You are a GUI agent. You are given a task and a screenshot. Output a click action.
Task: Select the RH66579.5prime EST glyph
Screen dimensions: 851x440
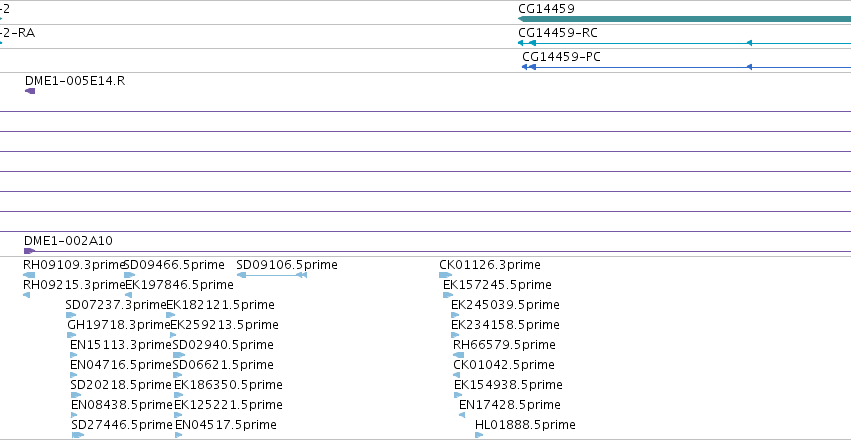coord(459,355)
